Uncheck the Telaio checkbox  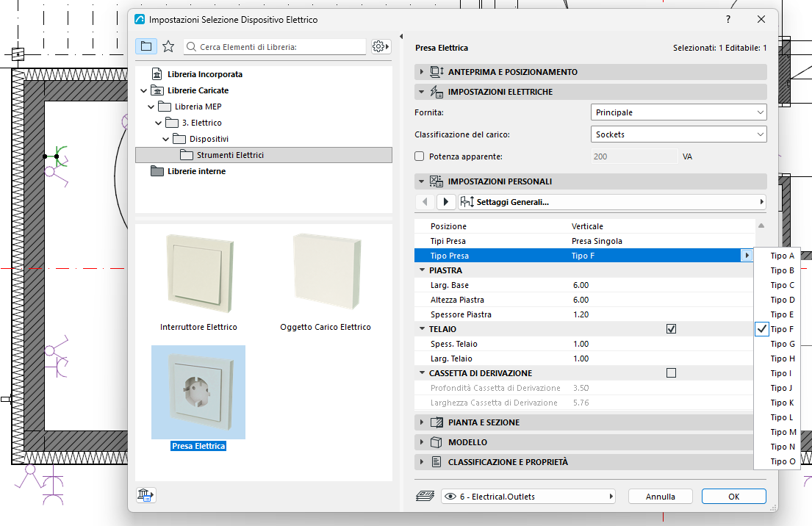(x=671, y=329)
